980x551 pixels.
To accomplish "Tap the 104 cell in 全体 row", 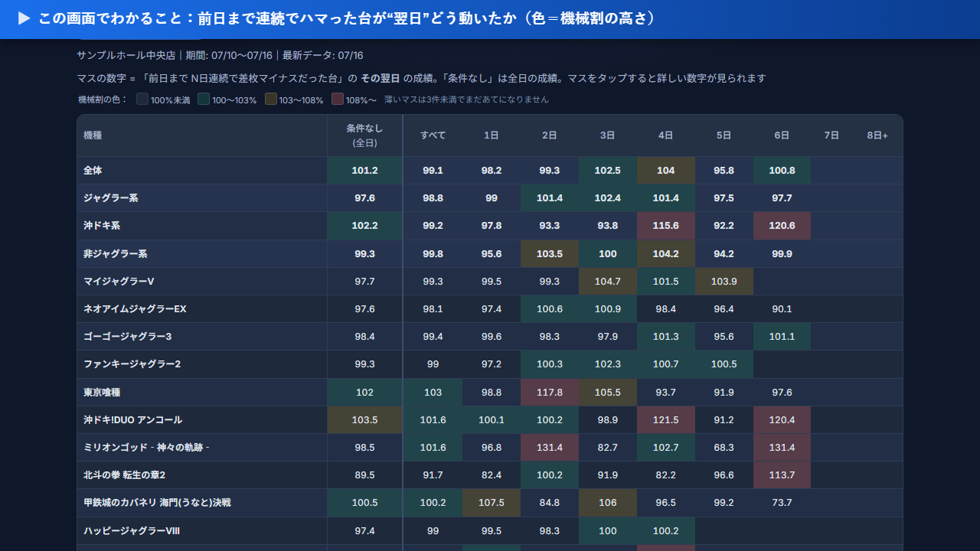I will [666, 171].
